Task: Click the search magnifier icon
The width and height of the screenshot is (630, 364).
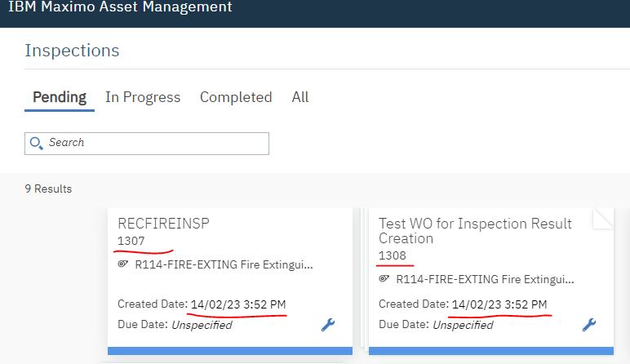Action: pyautogui.click(x=36, y=144)
